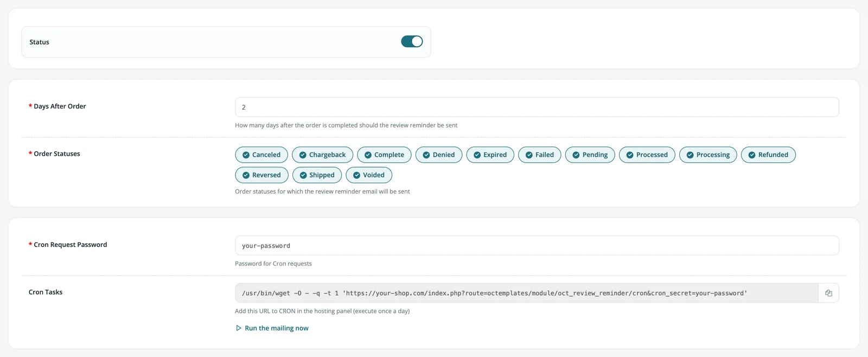Copy the cron task command
This screenshot has width=868, height=357.
pyautogui.click(x=828, y=293)
